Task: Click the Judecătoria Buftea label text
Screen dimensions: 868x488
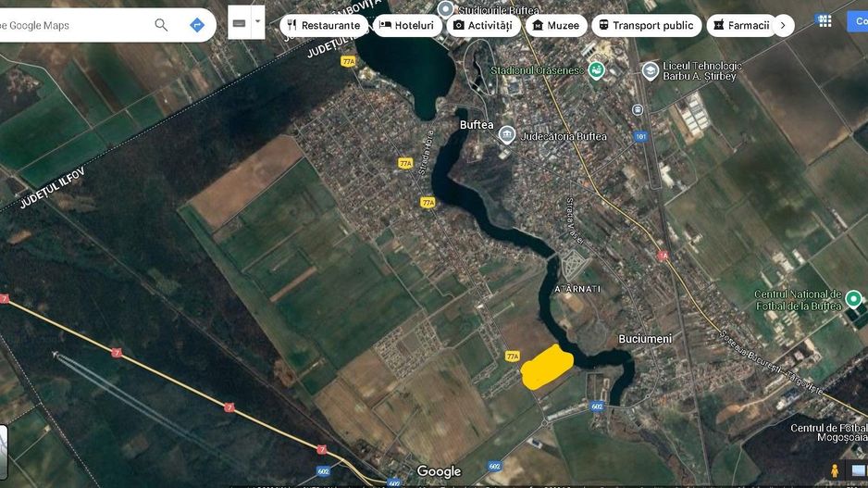Action: click(564, 136)
